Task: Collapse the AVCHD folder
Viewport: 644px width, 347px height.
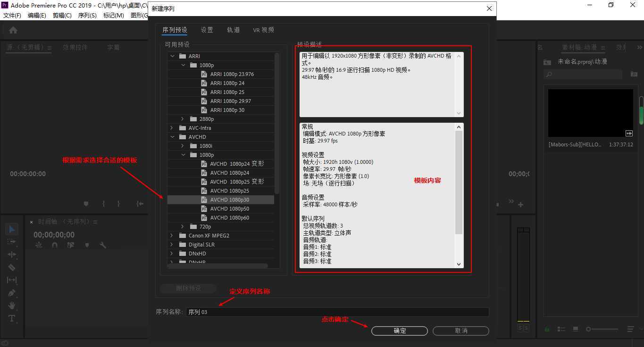Action: point(173,137)
